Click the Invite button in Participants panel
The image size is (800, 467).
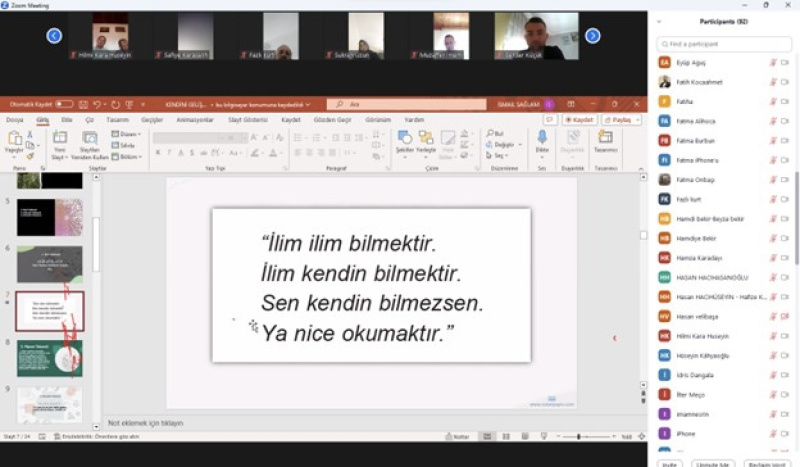click(x=669, y=464)
